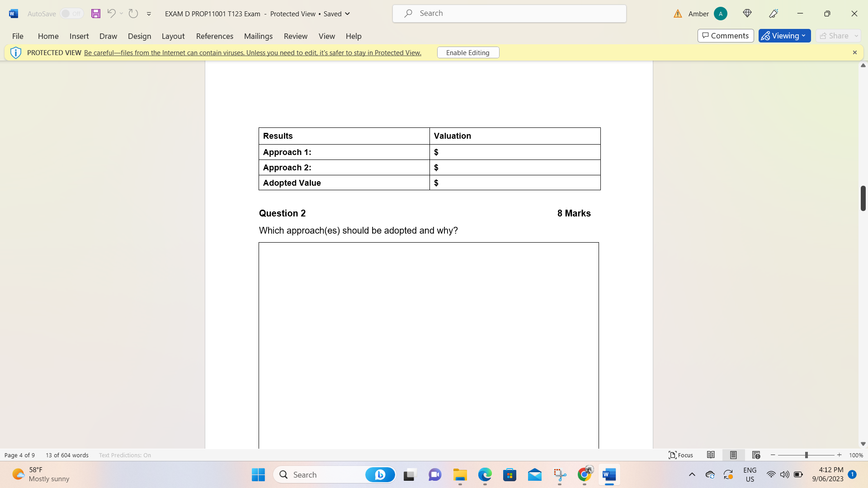868x488 pixels.
Task: Expand the Saved status dropdown in title
Action: [347, 14]
